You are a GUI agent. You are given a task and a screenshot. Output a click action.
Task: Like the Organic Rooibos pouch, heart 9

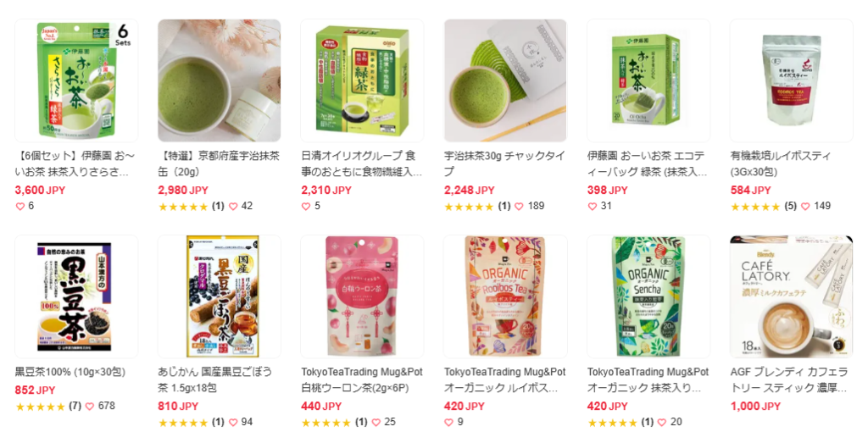(449, 423)
